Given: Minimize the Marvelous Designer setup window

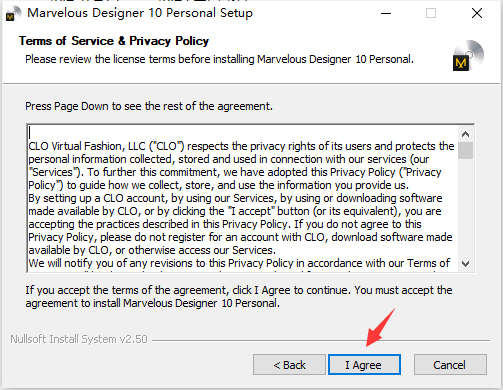Looking at the screenshot, I should [386, 13].
